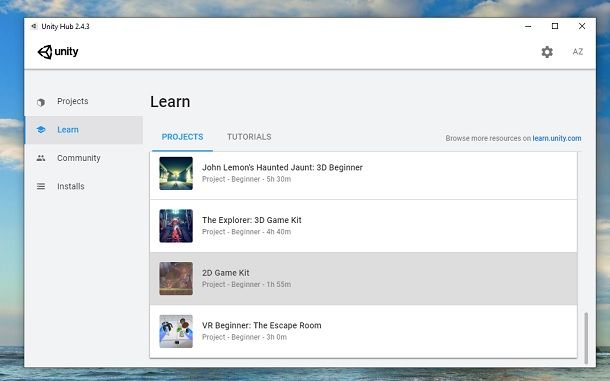Open the settings gear icon
This screenshot has height=381, width=610.
547,52
